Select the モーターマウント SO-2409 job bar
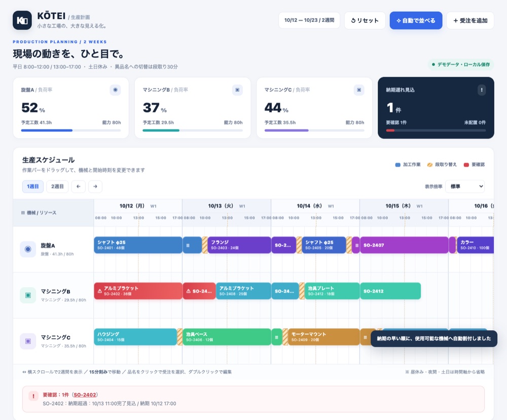Image resolution: width=507 pixels, height=420 pixels. point(323,337)
